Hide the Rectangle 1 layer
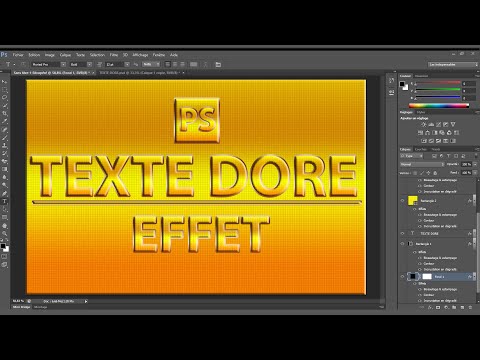Screen dimensions: 480x360 [402, 244]
